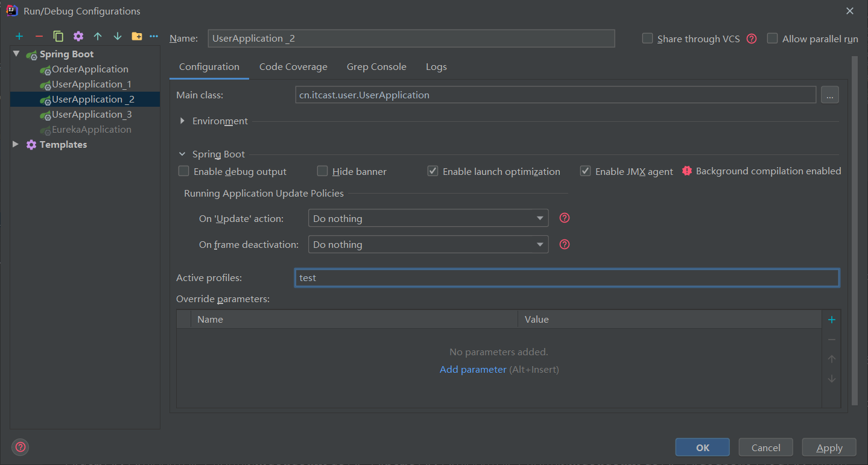Switch to Code Coverage tab

coord(293,67)
